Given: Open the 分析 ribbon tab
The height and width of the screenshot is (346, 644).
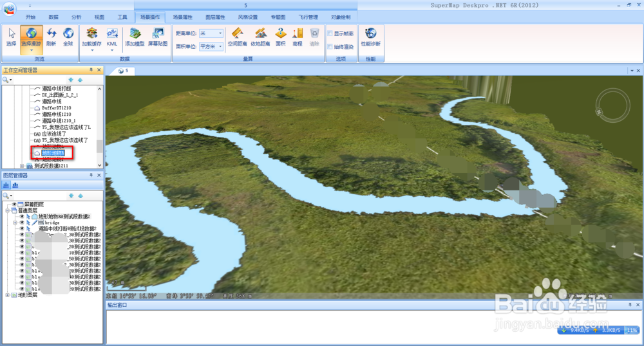Looking at the screenshot, I should tap(77, 17).
